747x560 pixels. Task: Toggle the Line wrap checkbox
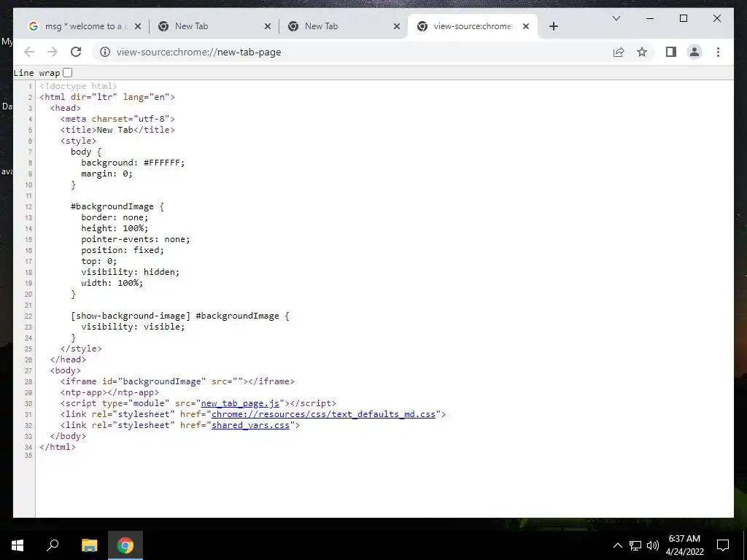pyautogui.click(x=68, y=73)
